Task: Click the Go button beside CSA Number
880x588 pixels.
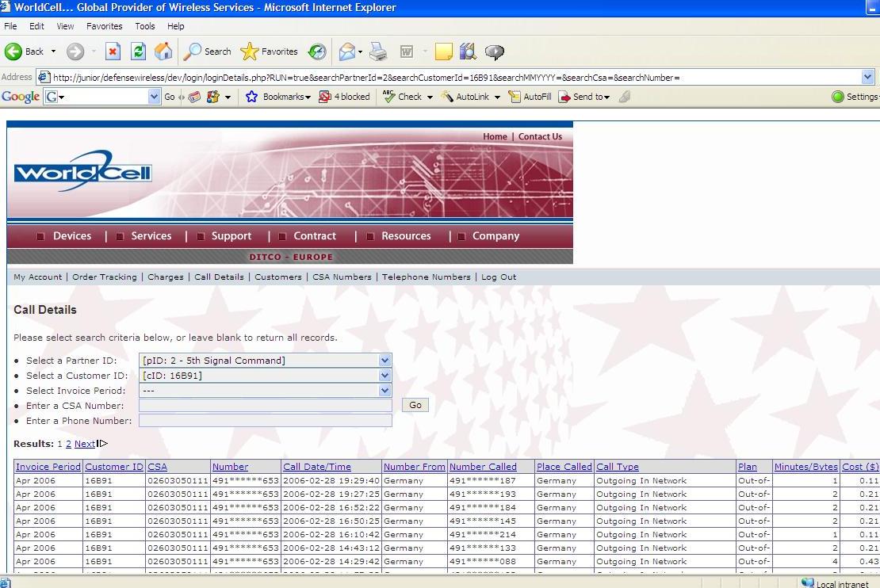Action: pyautogui.click(x=415, y=405)
